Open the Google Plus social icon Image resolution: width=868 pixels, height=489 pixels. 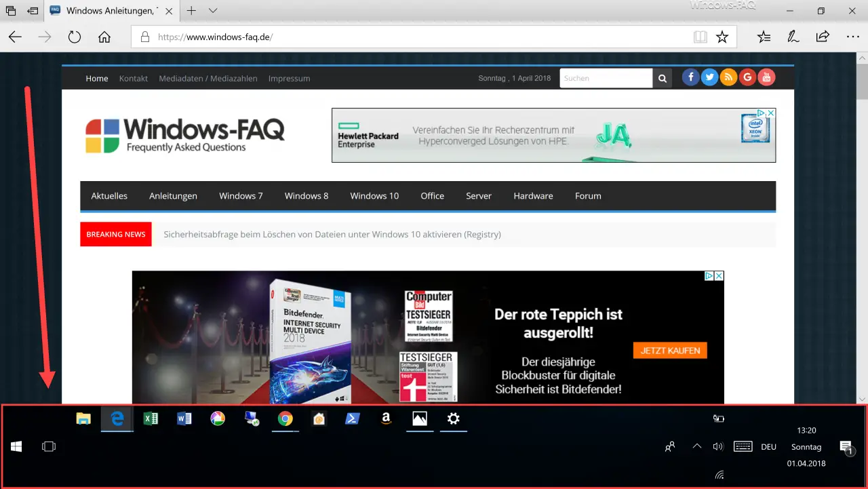click(x=747, y=77)
